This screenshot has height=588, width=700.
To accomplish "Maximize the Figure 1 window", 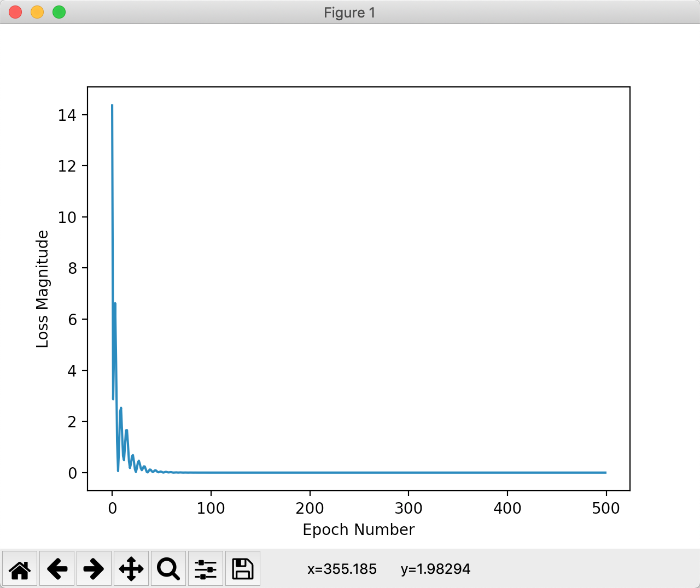I will point(59,12).
